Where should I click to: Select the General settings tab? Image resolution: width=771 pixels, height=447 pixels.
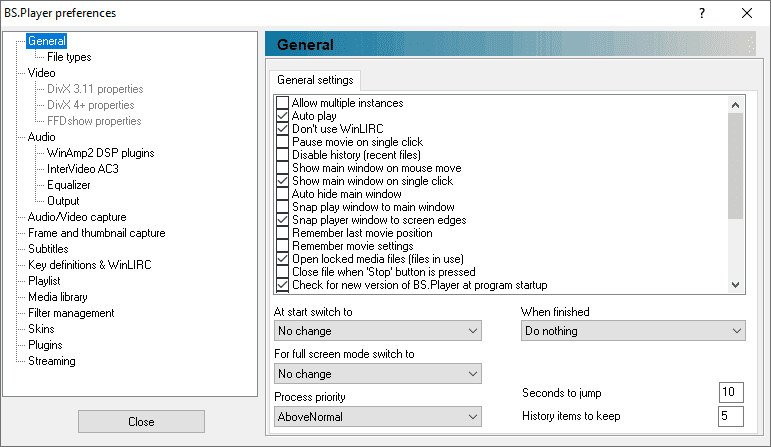coord(315,80)
